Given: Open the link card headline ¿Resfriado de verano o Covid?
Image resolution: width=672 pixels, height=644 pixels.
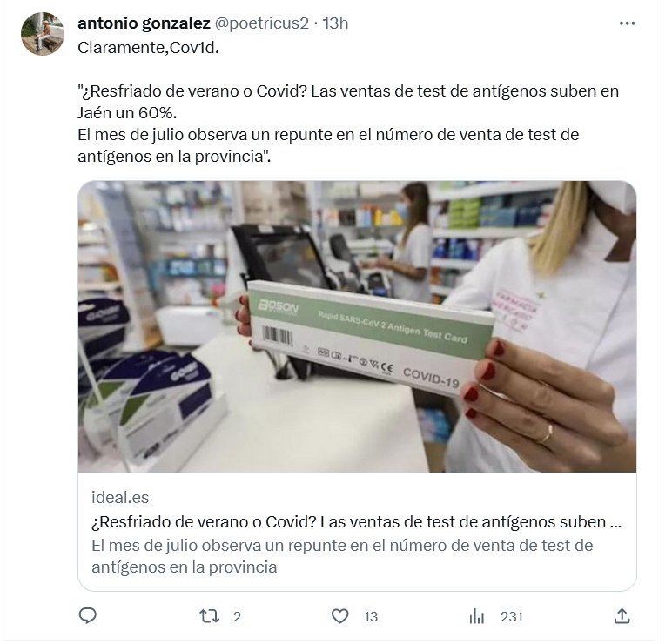Looking at the screenshot, I should coord(357,521).
